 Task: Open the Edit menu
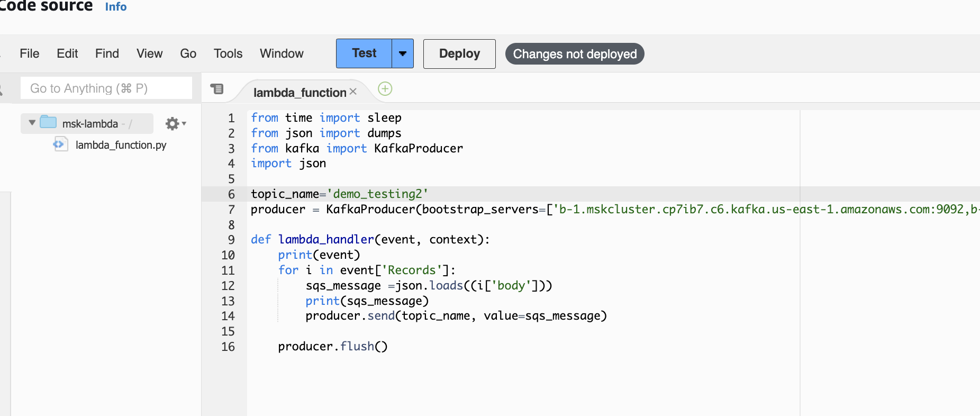pyautogui.click(x=67, y=53)
